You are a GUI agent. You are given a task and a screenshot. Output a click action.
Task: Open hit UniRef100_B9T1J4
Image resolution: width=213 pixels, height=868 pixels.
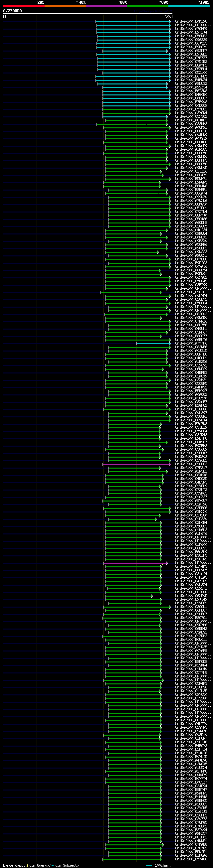(x=191, y=32)
